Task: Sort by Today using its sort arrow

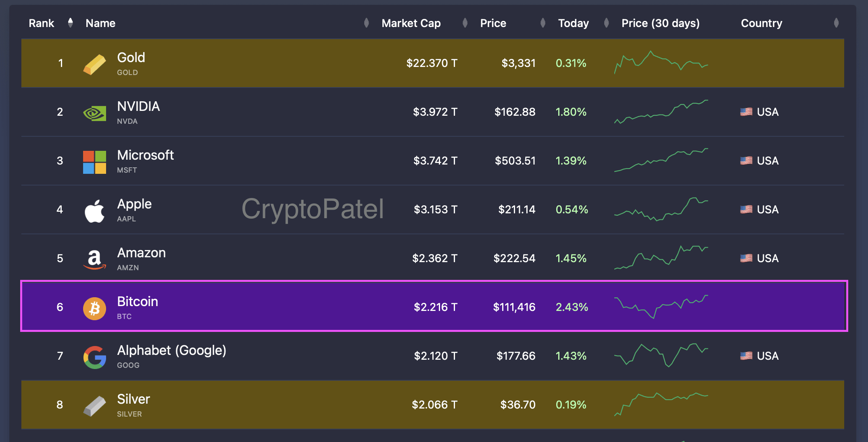Action: click(606, 23)
